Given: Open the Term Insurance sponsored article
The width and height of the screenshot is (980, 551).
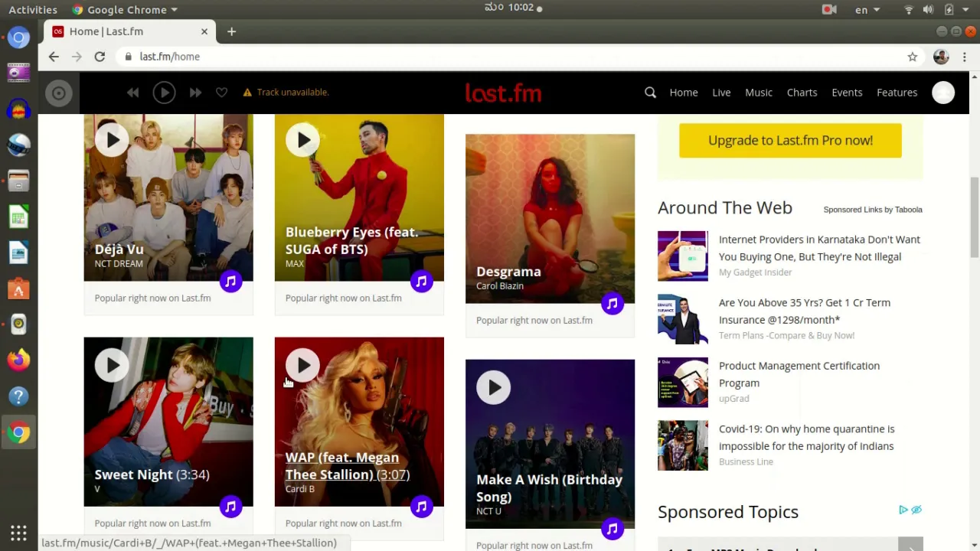Looking at the screenshot, I should point(805,311).
